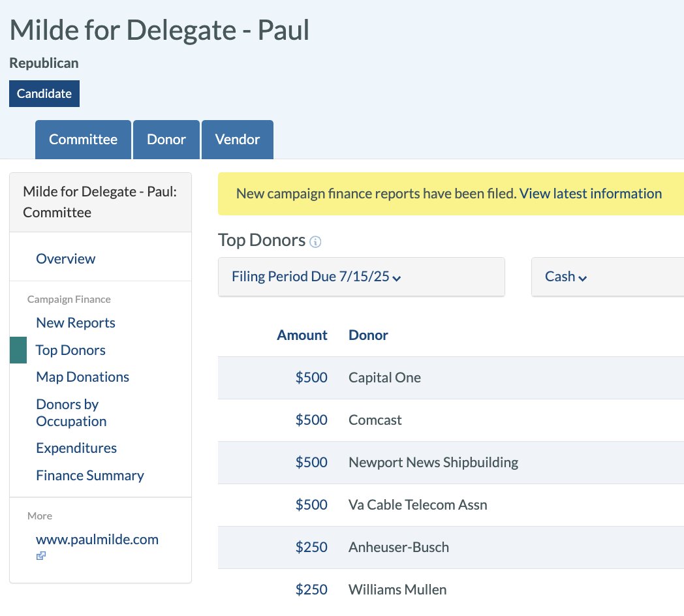
Task: Click the Comcast donor name
Action: tap(375, 420)
